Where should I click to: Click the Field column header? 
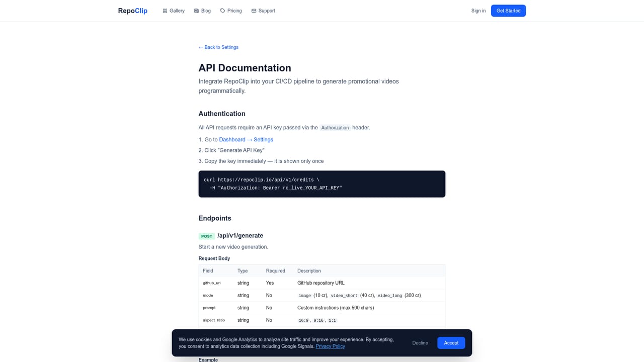[x=208, y=271]
